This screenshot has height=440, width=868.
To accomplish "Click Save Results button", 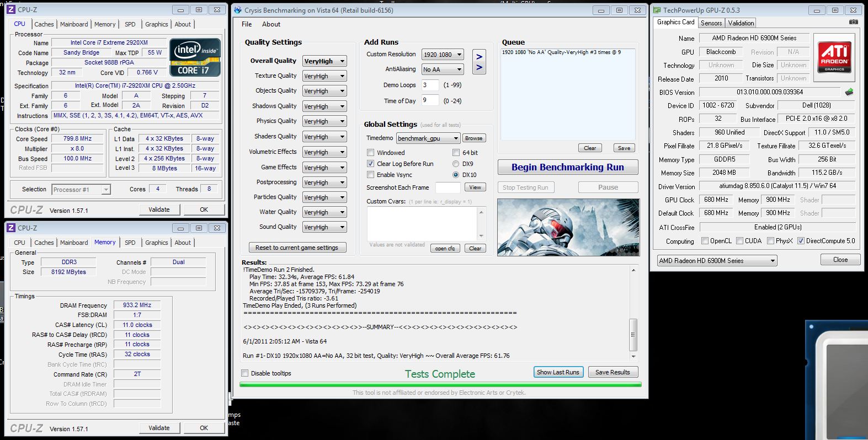I will (x=613, y=372).
